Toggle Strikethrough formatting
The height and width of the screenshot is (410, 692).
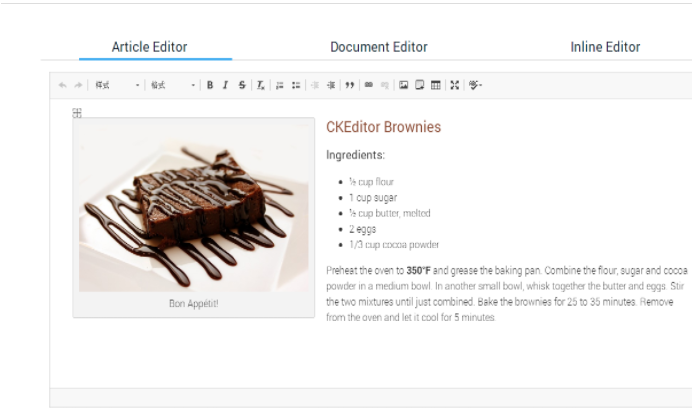coord(242,86)
